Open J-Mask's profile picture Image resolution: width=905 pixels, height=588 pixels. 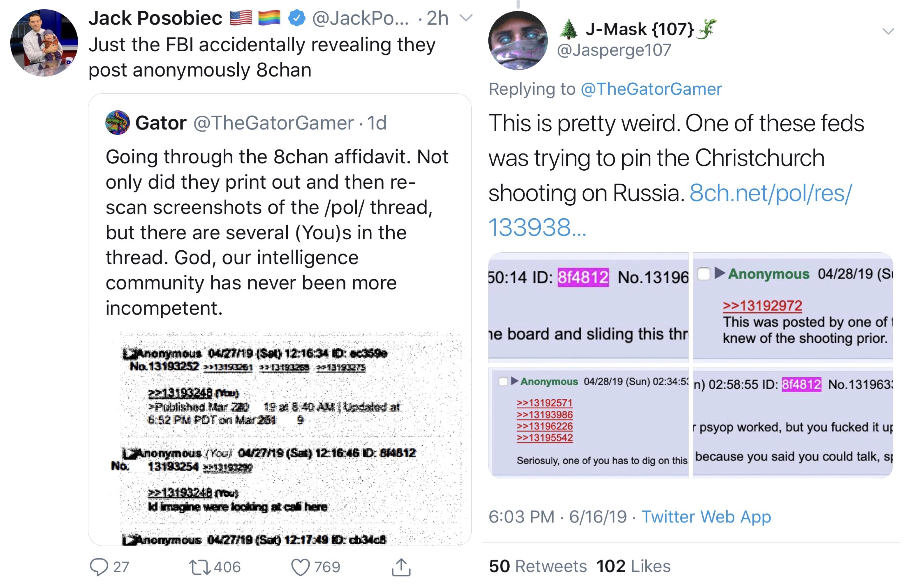(518, 40)
